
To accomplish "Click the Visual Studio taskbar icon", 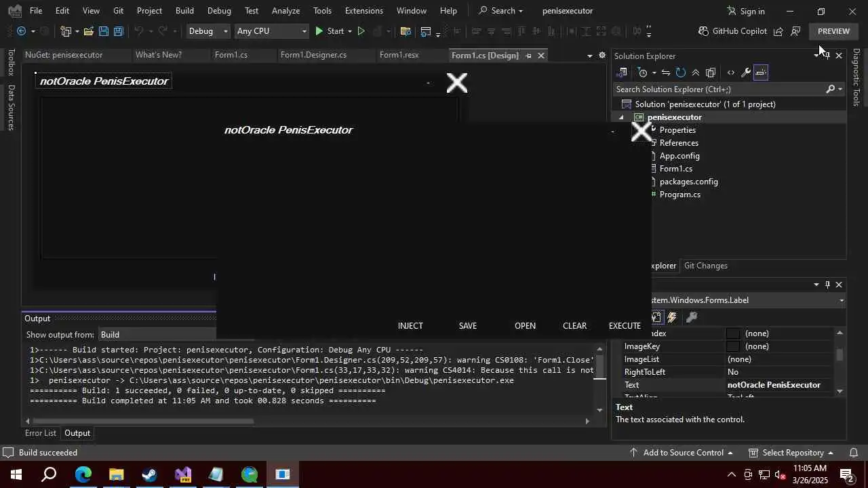I will coord(183,474).
